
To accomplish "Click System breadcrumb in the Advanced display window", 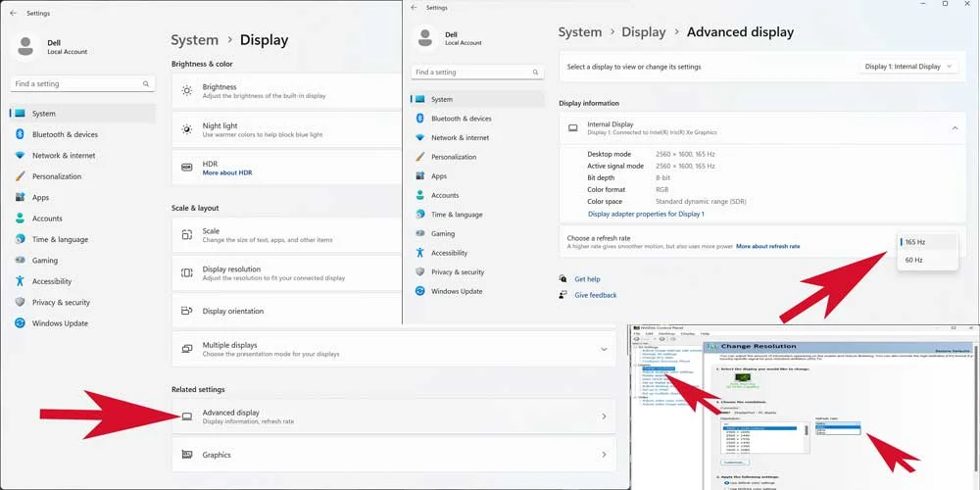I will pyautogui.click(x=580, y=32).
